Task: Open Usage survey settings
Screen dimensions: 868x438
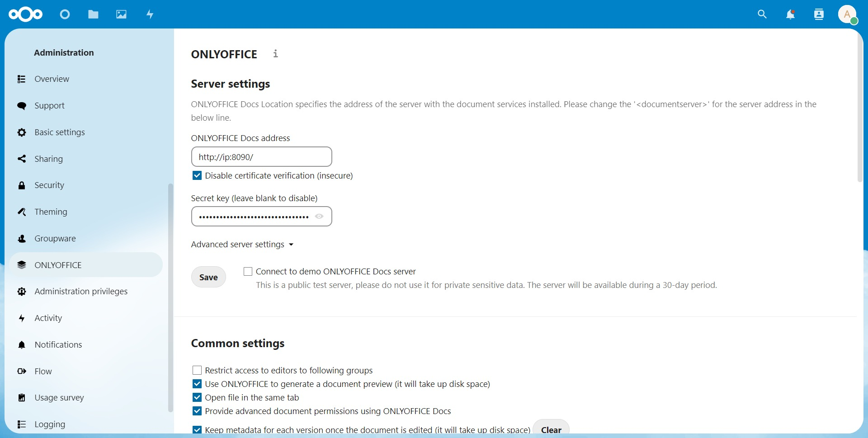Action: coord(86,398)
